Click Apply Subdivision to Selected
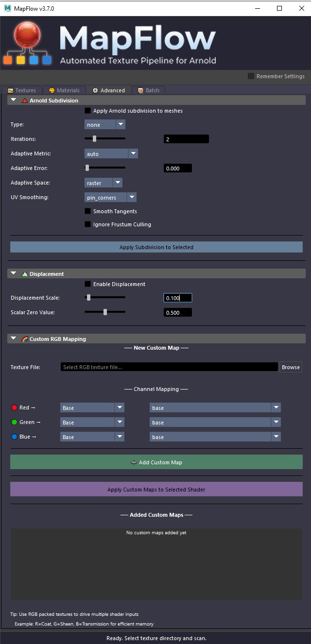This screenshot has width=311, height=644. pos(156,247)
